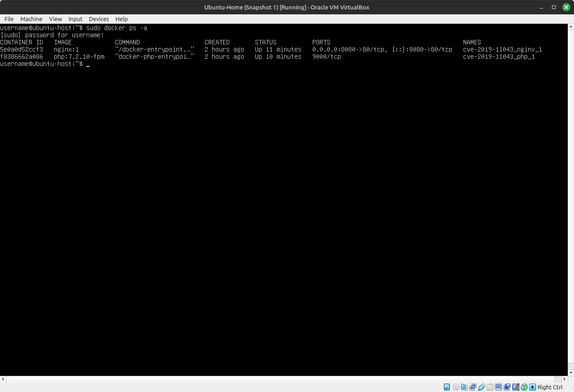Click the hard disk activity status icon
Image resolution: width=574 pixels, height=392 pixels.
(x=447, y=387)
